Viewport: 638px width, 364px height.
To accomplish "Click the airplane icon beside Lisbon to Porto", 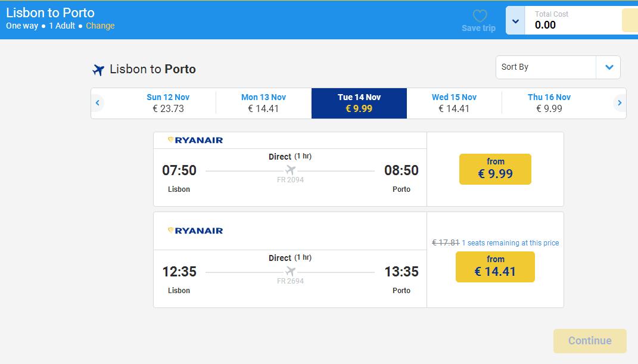I will (98, 70).
